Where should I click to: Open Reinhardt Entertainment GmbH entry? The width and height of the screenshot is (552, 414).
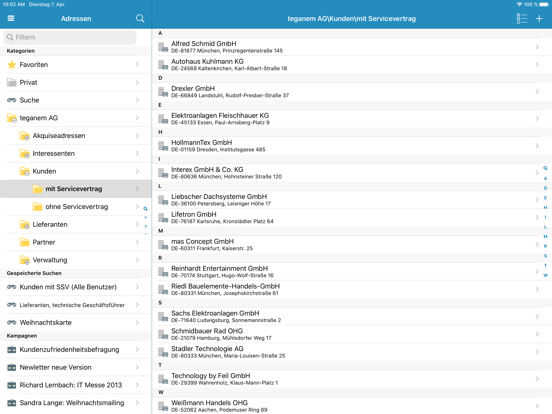point(352,271)
